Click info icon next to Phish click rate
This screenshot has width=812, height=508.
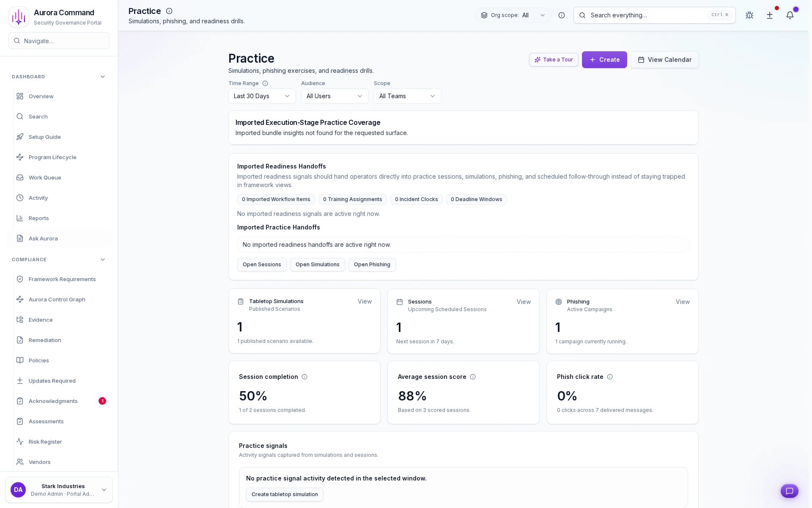pyautogui.click(x=610, y=377)
